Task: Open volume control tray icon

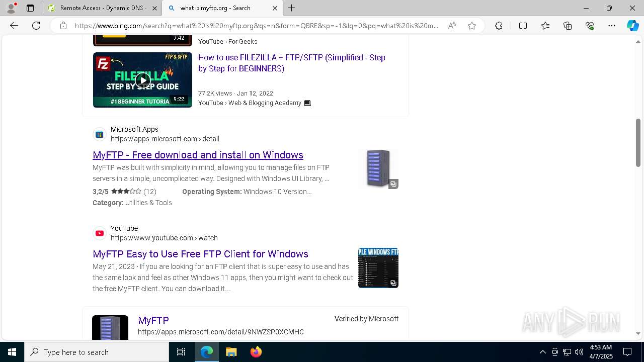Action: point(579,352)
